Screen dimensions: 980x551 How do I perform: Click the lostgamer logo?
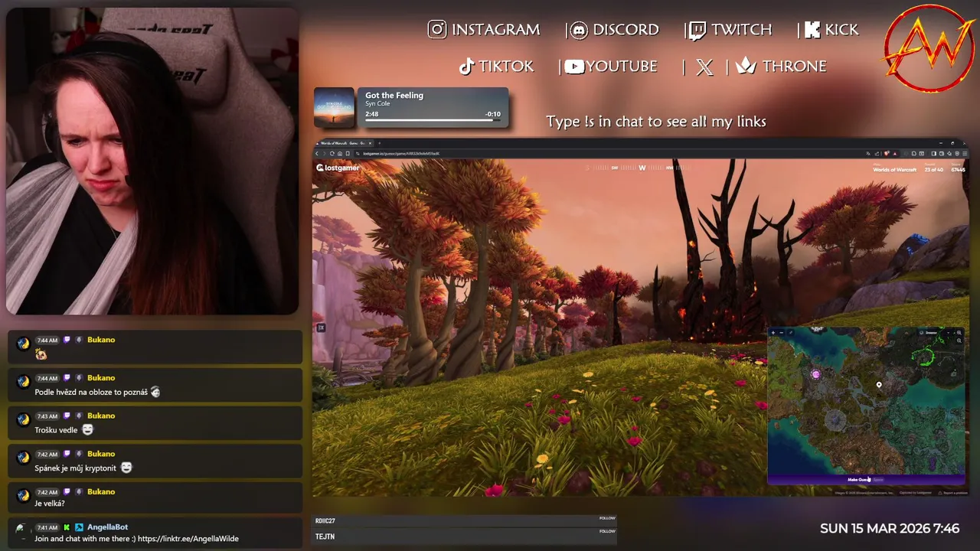coord(338,168)
